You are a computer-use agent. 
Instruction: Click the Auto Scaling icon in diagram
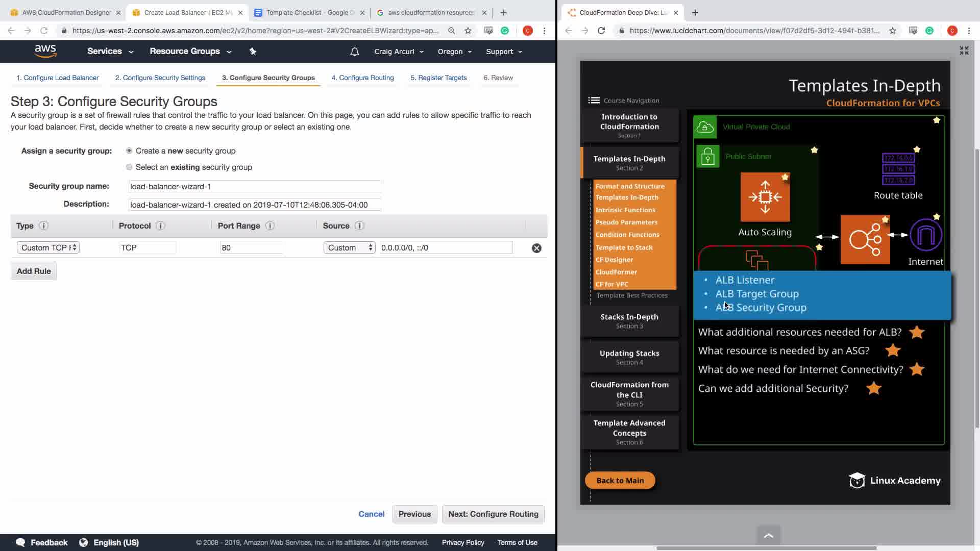coord(765,197)
